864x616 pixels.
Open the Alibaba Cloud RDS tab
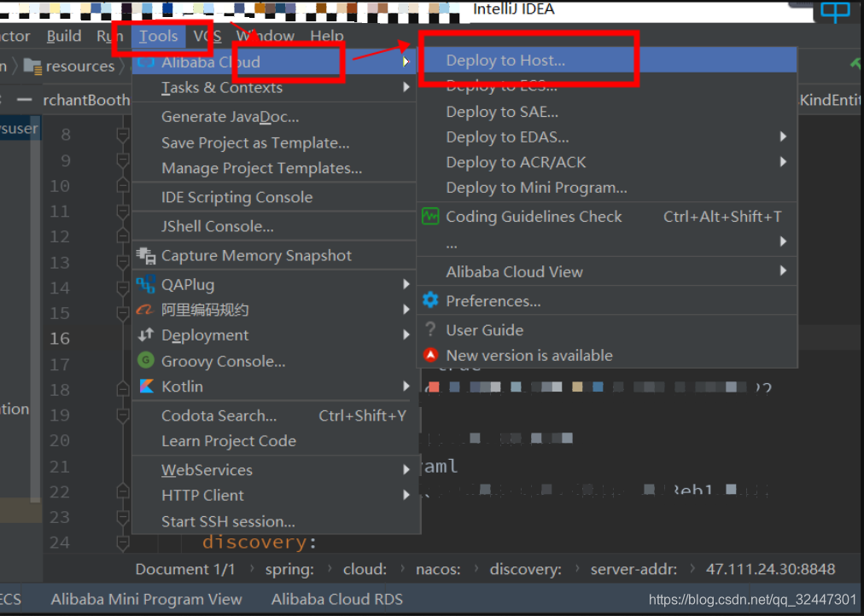click(x=336, y=599)
